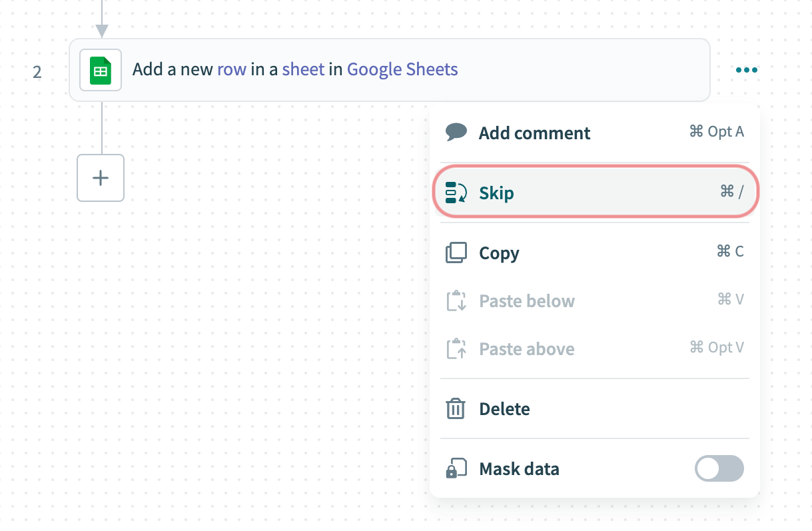Choose the Copy menu label
This screenshot has height=531, width=812.
click(499, 254)
